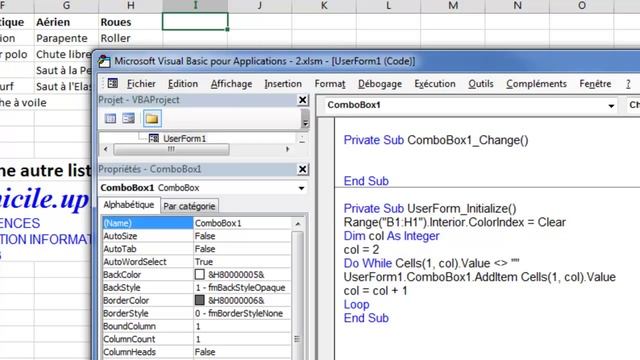Screen dimensions: 640x360
Task: Click the properties list scroll up arrow
Action: tap(298, 224)
